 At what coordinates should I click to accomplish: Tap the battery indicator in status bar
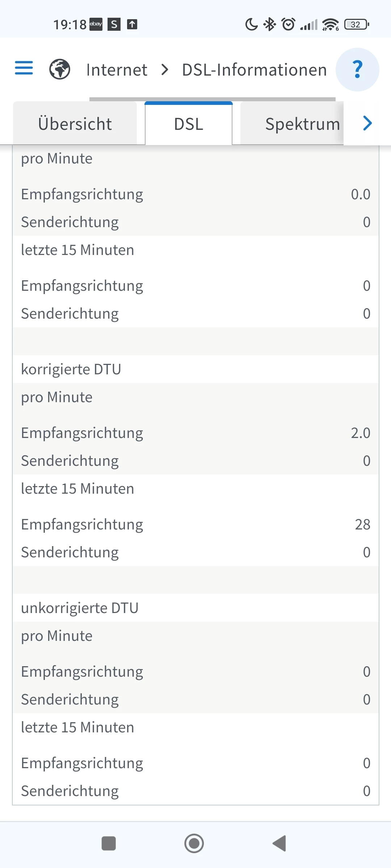[x=357, y=25]
